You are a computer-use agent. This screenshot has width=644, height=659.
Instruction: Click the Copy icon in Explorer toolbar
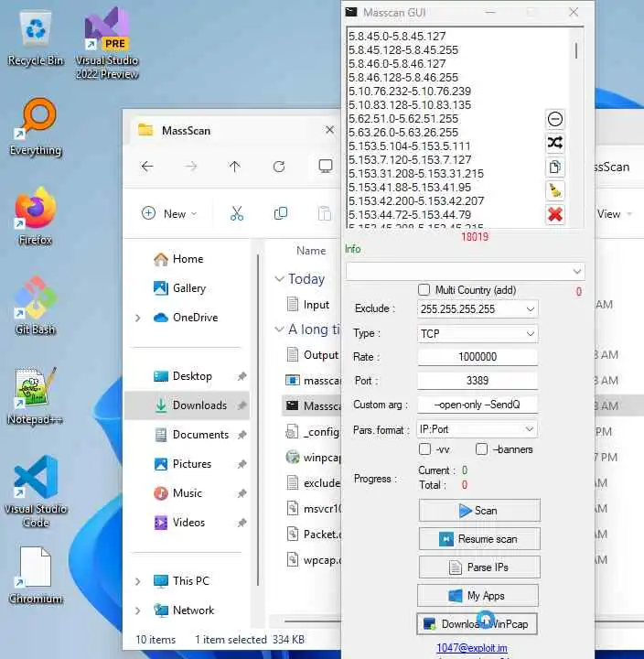(x=281, y=213)
